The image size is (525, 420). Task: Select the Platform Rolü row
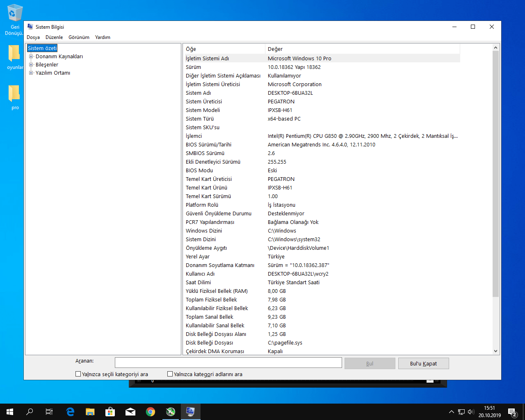[x=322, y=205]
